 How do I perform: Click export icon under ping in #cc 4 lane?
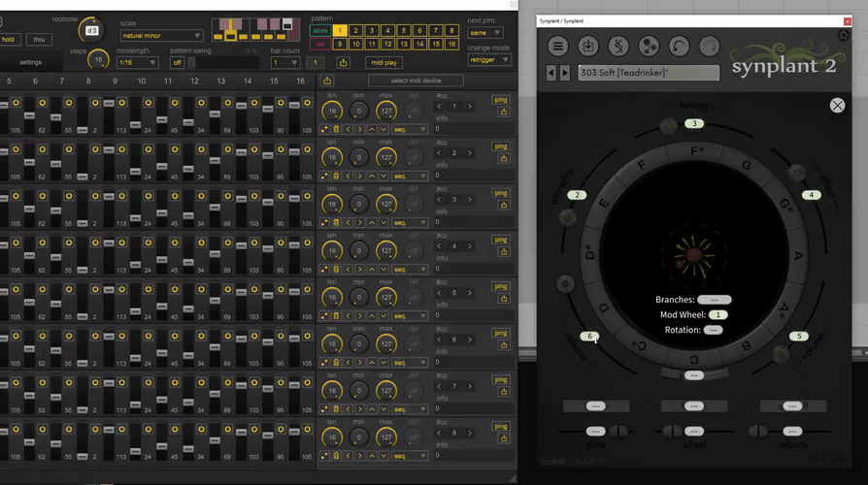(x=503, y=251)
